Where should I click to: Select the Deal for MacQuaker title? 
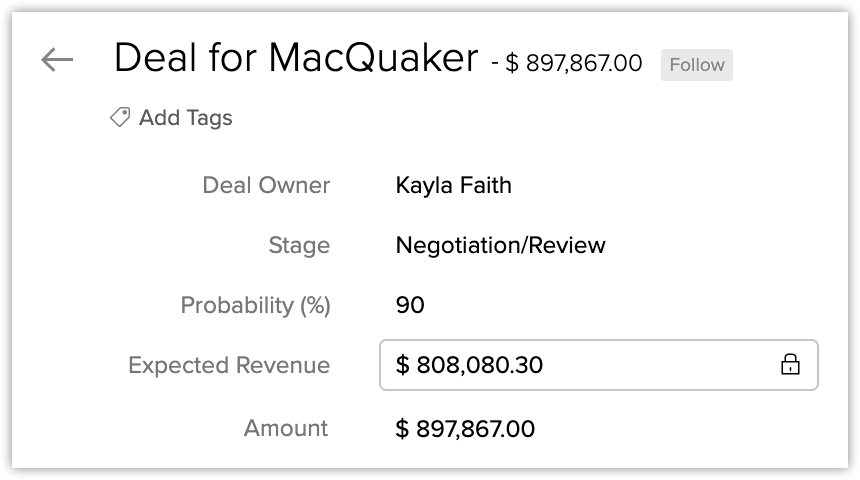pyautogui.click(x=296, y=59)
